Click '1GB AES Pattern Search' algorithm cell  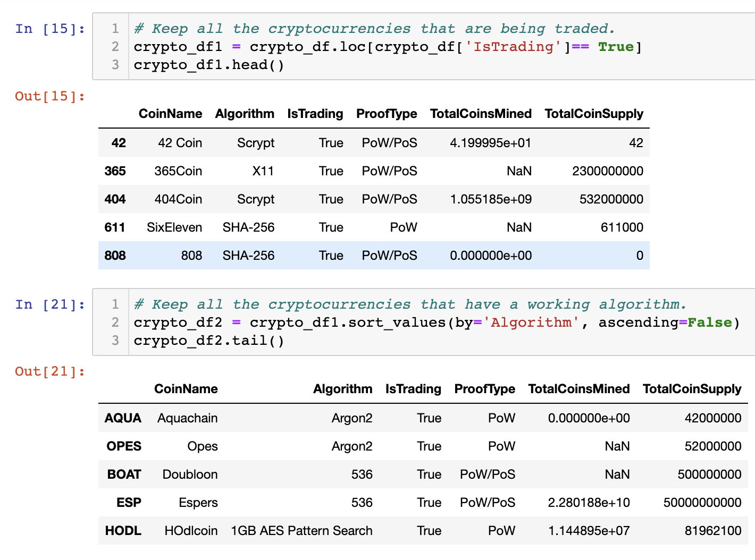coord(301,531)
